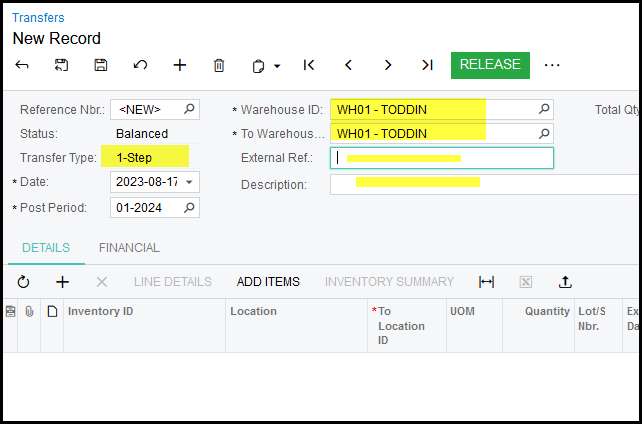Click the upload file icon in the grid toolbar
The height and width of the screenshot is (424, 642).
click(x=565, y=282)
